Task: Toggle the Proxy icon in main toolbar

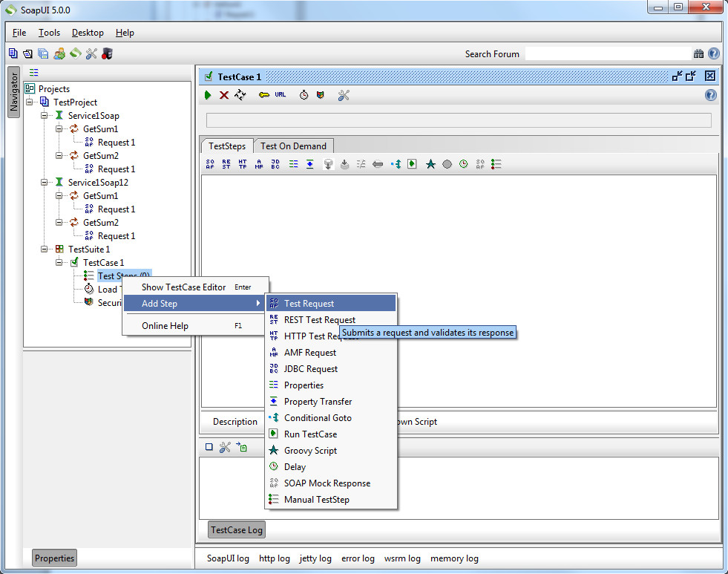Action: click(108, 54)
